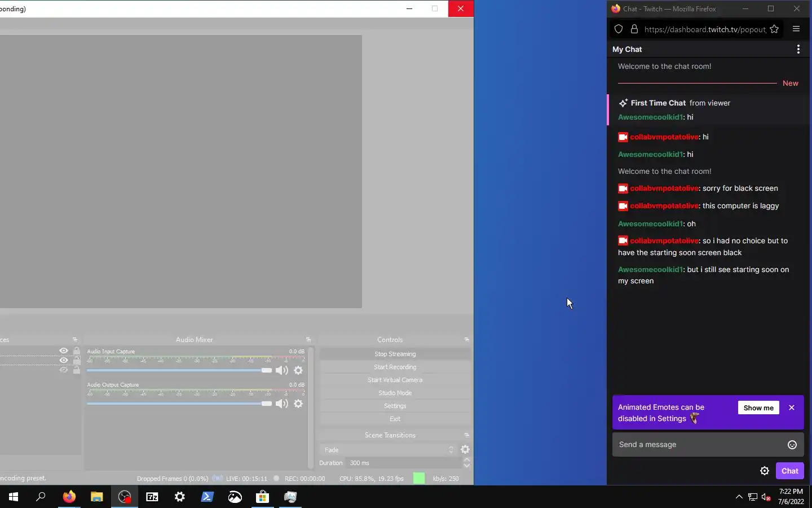The height and width of the screenshot is (508, 812).
Task: Open PowerShell from the taskbar
Action: (208, 497)
